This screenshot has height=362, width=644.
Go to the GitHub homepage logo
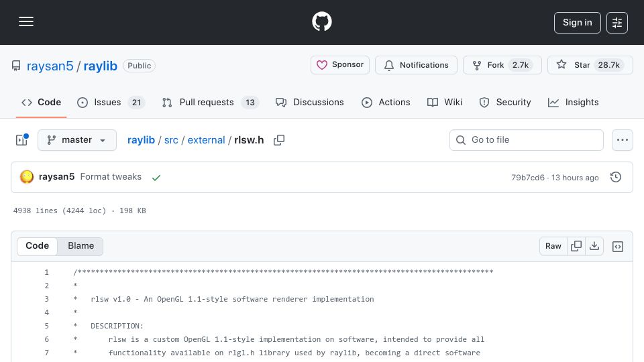point(321,21)
